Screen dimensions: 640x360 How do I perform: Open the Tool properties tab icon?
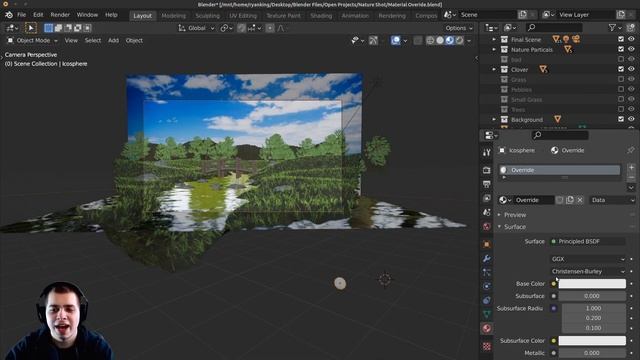pos(486,153)
